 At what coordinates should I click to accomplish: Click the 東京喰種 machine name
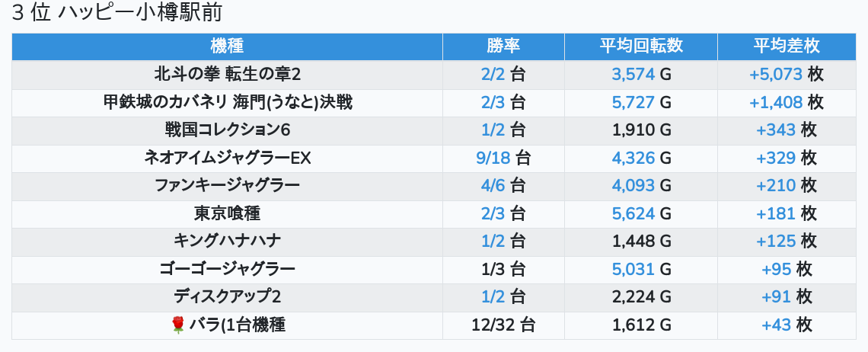pos(227,213)
